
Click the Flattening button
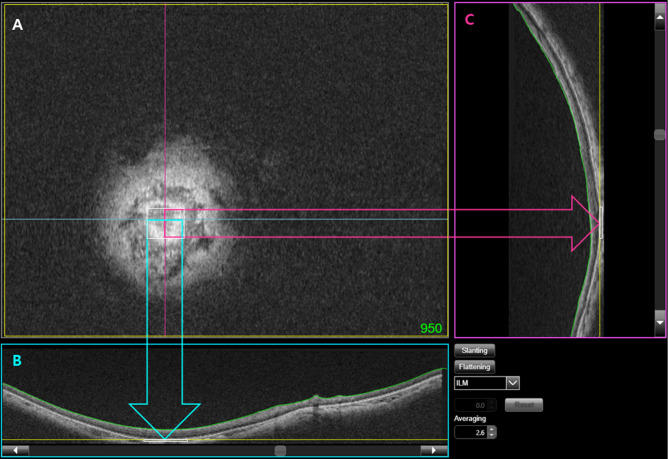point(474,367)
